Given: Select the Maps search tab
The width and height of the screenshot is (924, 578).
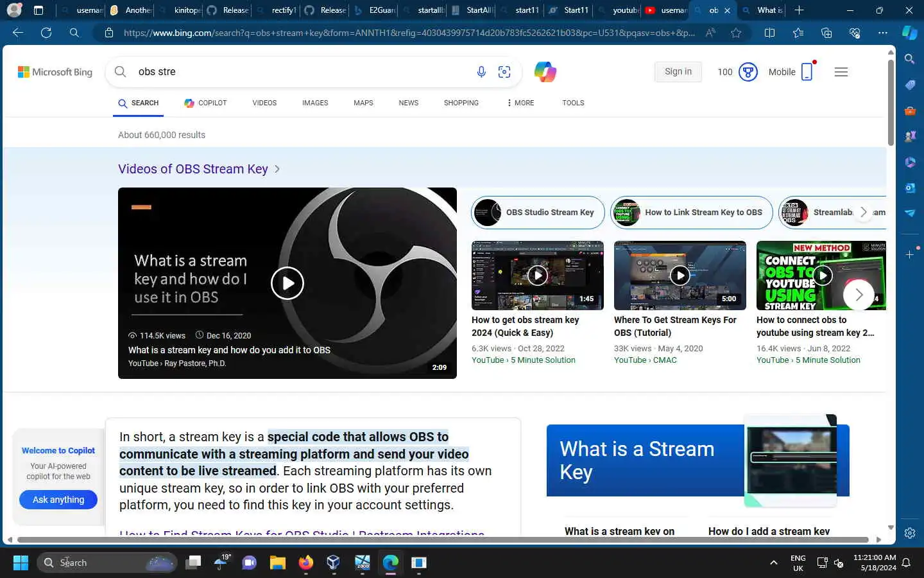Looking at the screenshot, I should pos(363,103).
